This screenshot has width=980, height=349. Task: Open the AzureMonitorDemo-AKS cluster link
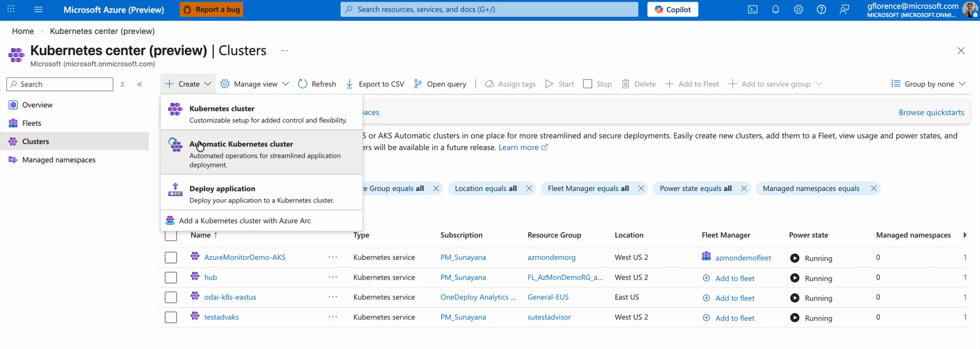(245, 257)
